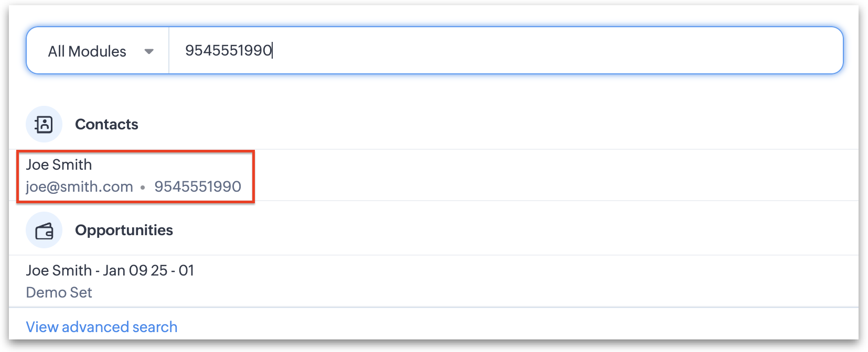Click the joe@smith.com email address
868x352 pixels.
click(x=79, y=186)
